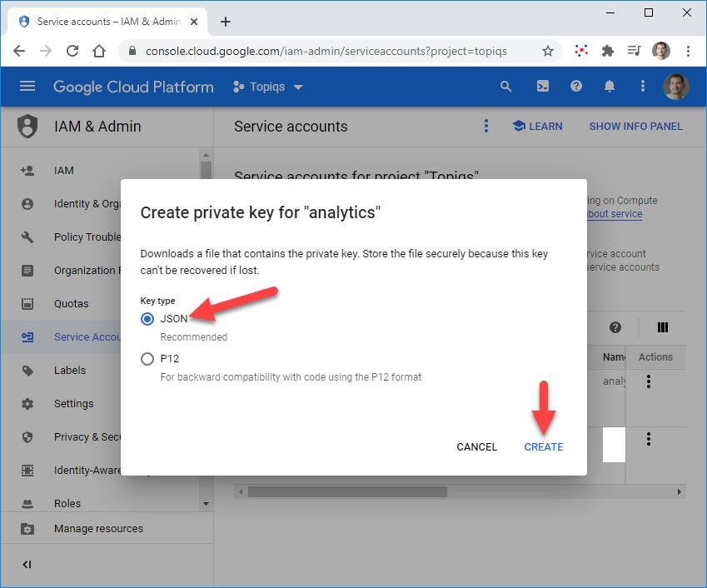This screenshot has width=707, height=588.
Task: Click CREATE to generate the key
Action: coord(543,447)
